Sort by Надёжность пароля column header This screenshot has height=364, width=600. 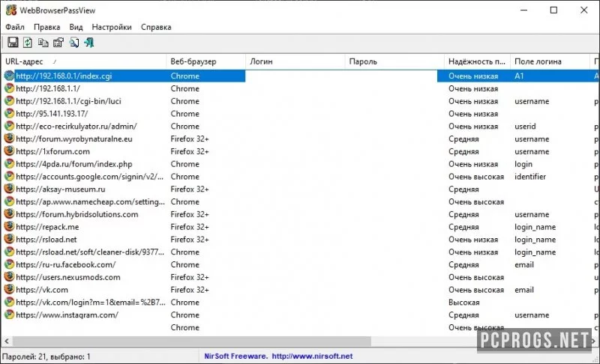point(477,61)
